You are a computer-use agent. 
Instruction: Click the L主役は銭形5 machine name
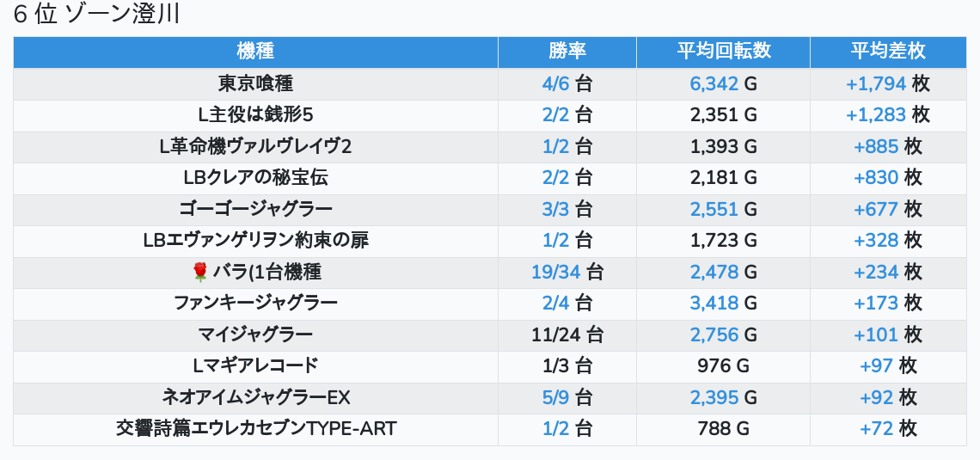[255, 115]
